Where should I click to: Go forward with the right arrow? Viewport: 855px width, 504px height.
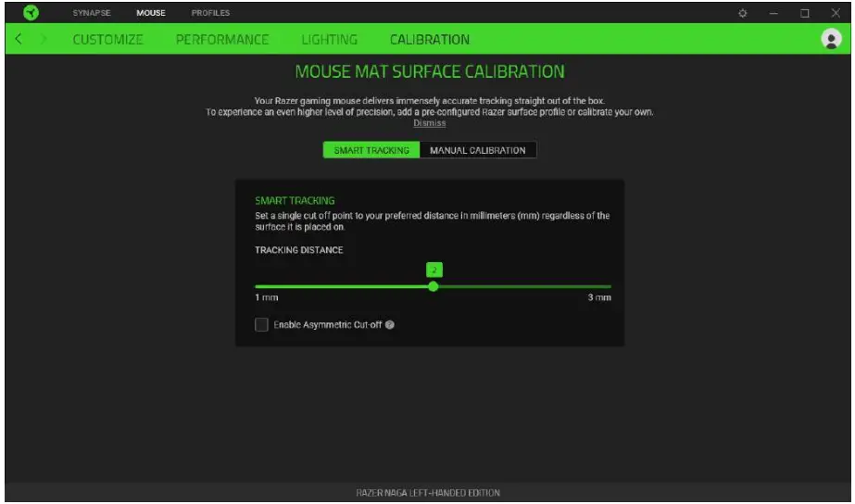(x=44, y=39)
